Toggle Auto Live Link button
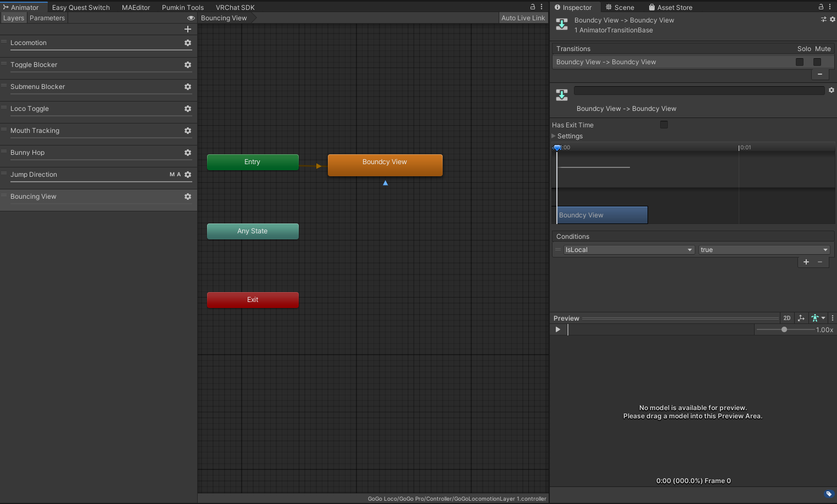837x504 pixels. coord(523,18)
